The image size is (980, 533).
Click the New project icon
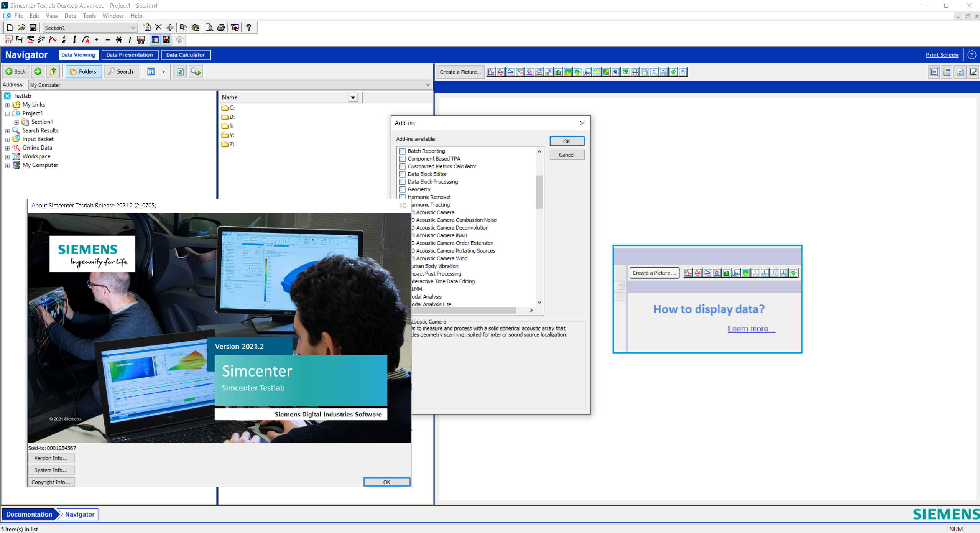tap(10, 28)
